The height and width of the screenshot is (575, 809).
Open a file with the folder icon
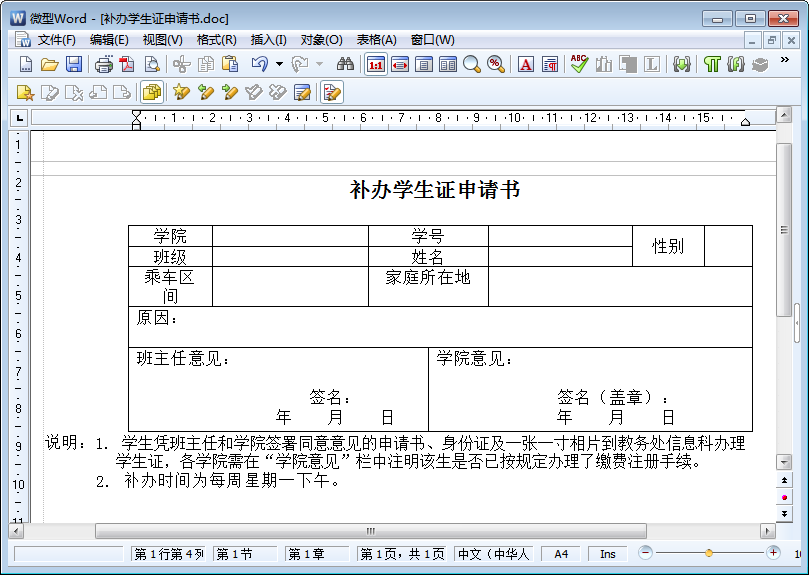coord(50,65)
